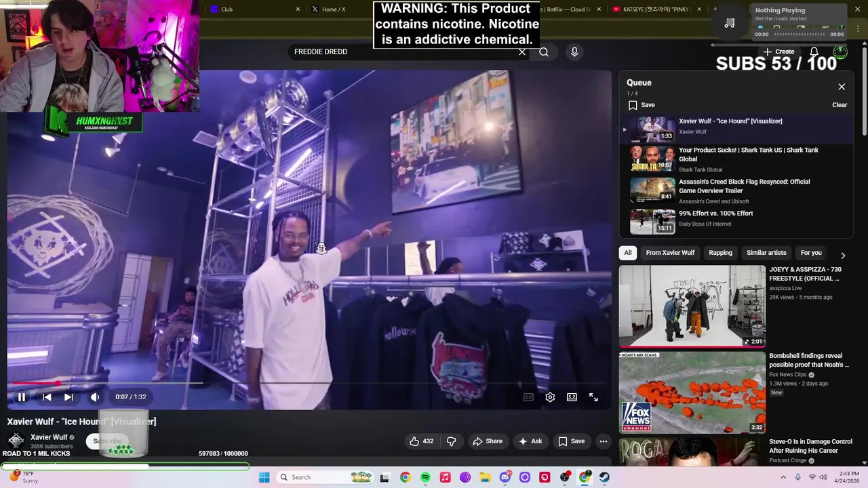Open YouTube notifications bell
Screen dimensions: 868x488
tap(814, 52)
